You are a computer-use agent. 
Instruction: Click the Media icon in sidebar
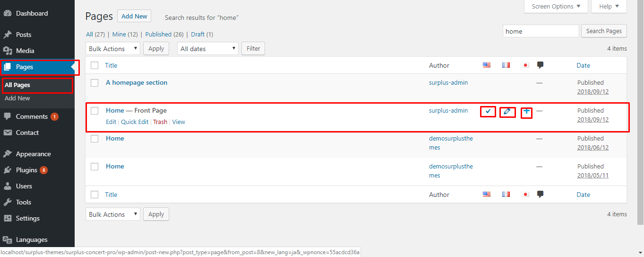[x=8, y=51]
